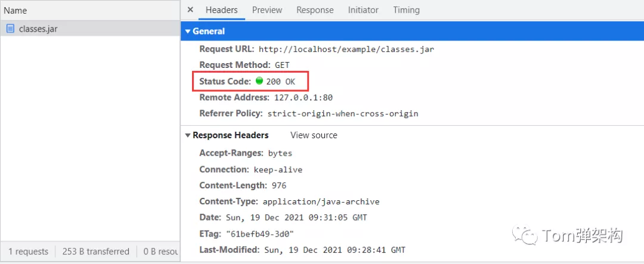Open the Preview tab

point(267,10)
